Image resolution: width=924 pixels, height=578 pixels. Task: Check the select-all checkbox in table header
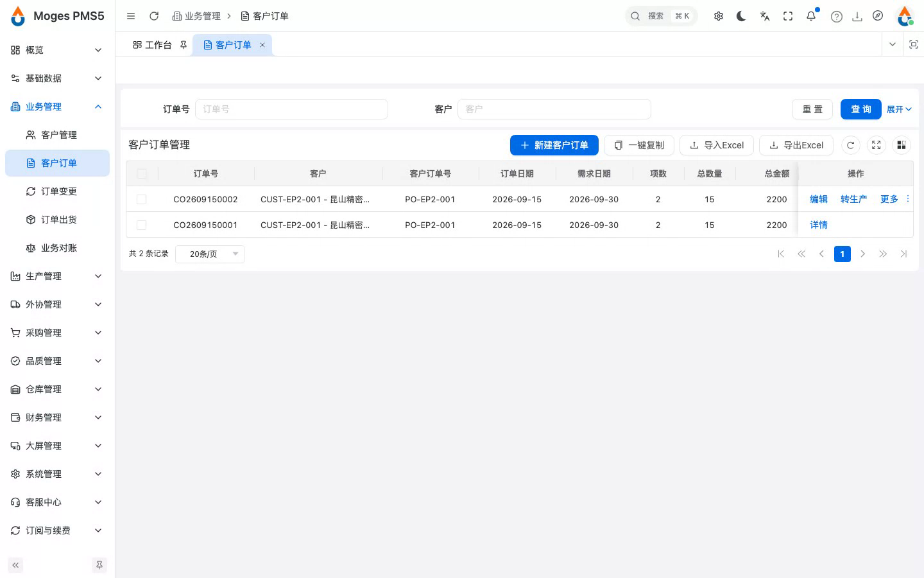pos(142,173)
